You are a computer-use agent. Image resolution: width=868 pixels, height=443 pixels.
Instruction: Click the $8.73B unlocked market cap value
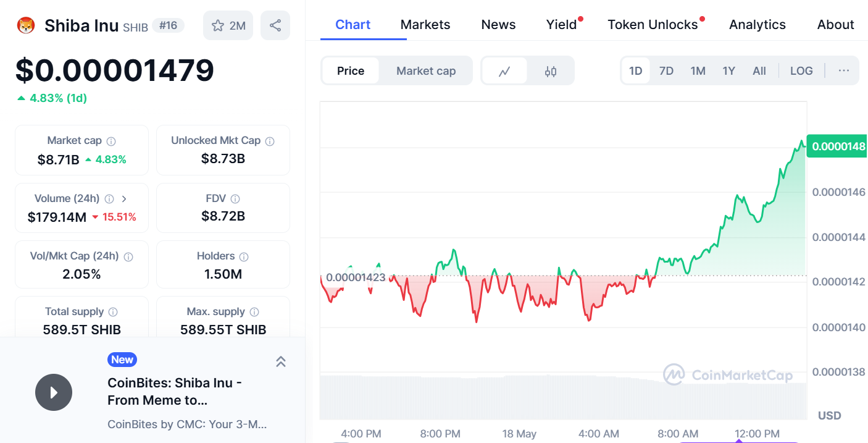click(x=223, y=159)
